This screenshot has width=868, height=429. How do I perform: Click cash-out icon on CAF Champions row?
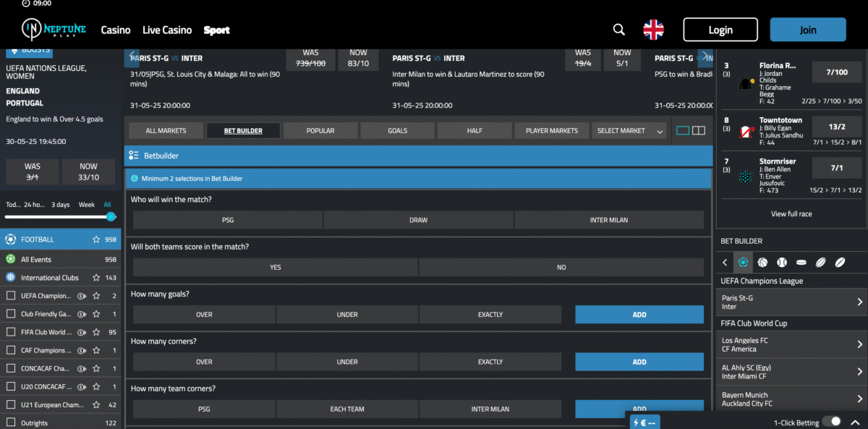(82, 350)
